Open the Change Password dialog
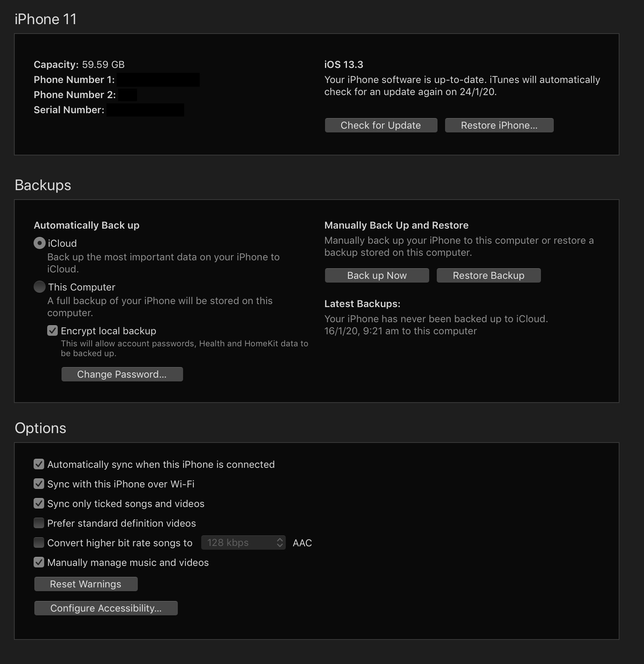The height and width of the screenshot is (664, 644). pyautogui.click(x=122, y=374)
